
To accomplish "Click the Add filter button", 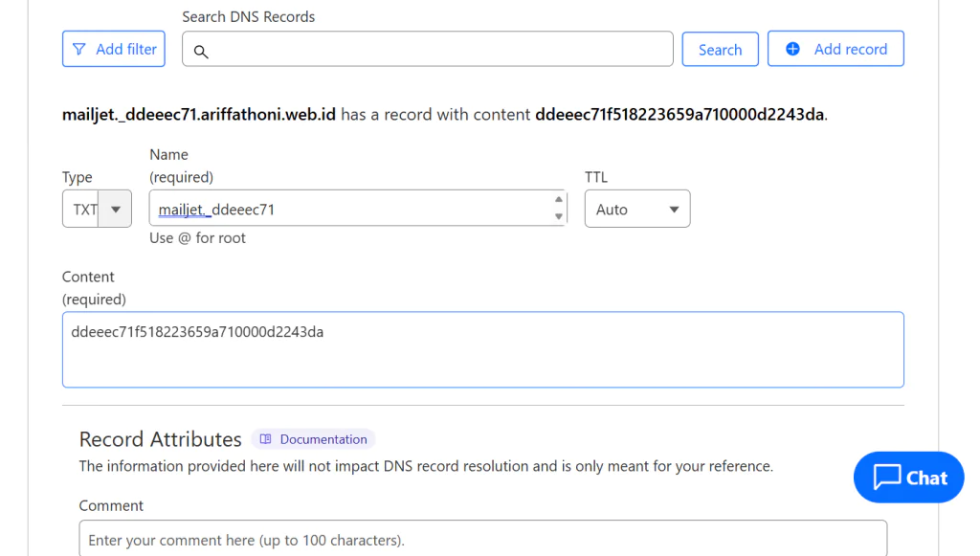I will tap(113, 49).
